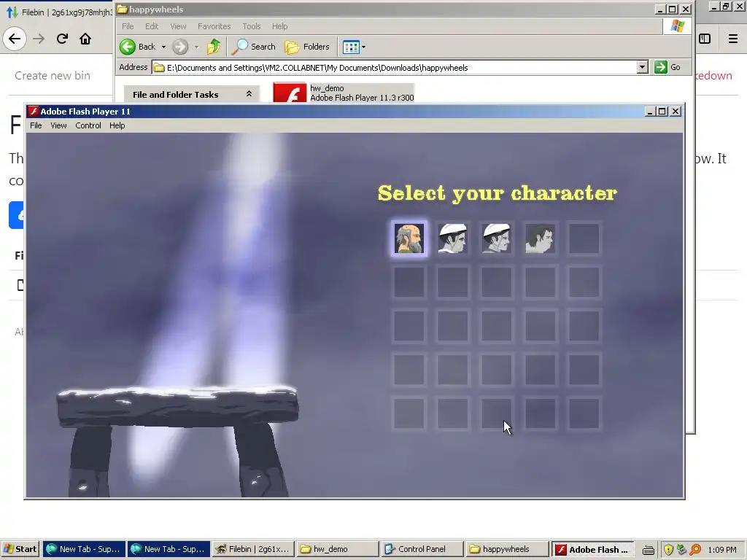Click the Explorer Forward arrow icon
This screenshot has height=560, width=747.
(180, 47)
